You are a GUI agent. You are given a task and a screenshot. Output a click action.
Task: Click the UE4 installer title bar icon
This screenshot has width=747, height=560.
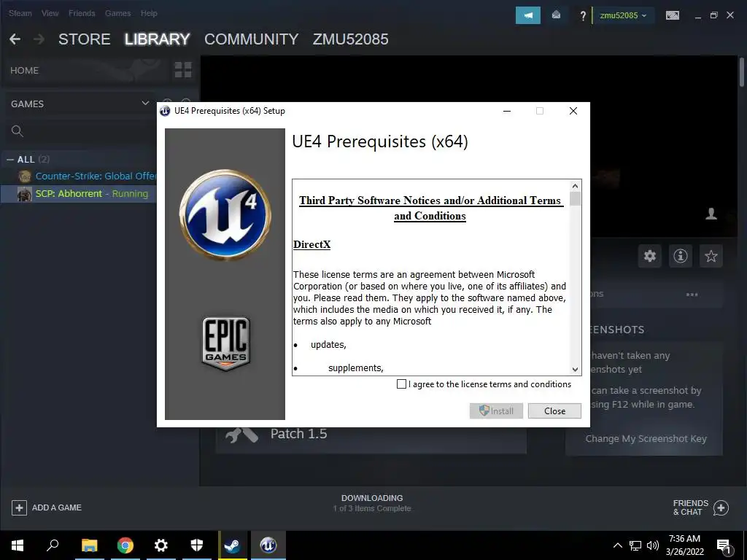coord(165,111)
